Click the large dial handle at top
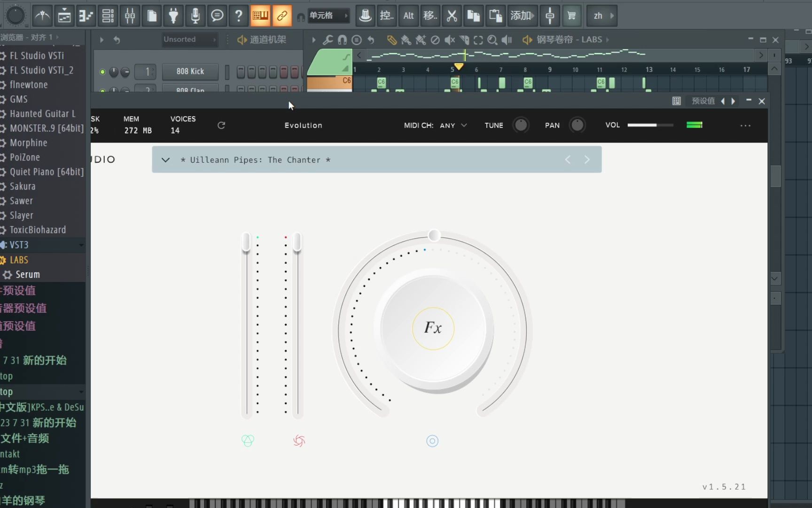 tap(434, 235)
